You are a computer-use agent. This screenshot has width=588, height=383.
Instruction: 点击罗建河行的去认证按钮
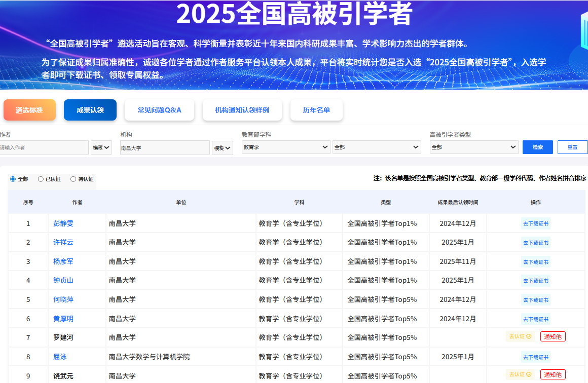[520, 336]
